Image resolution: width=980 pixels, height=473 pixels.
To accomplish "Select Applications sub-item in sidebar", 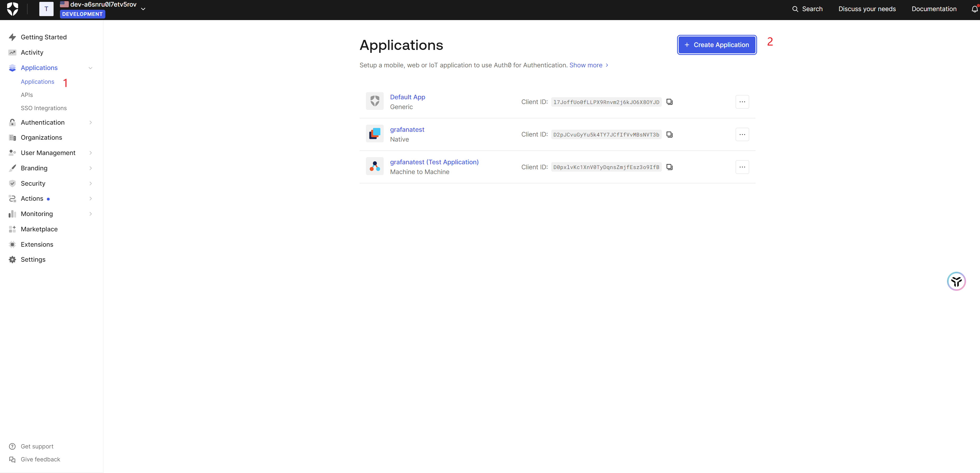I will (x=37, y=82).
